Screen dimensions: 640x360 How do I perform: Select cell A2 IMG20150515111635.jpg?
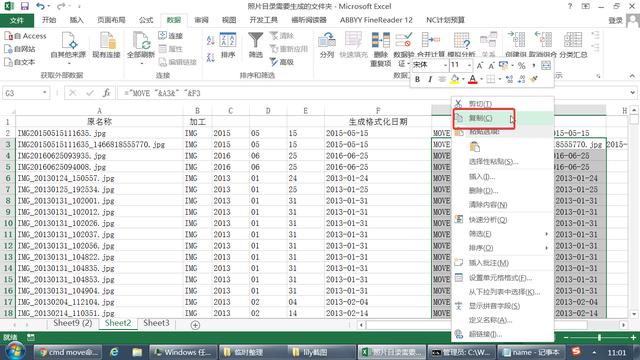click(x=99, y=133)
